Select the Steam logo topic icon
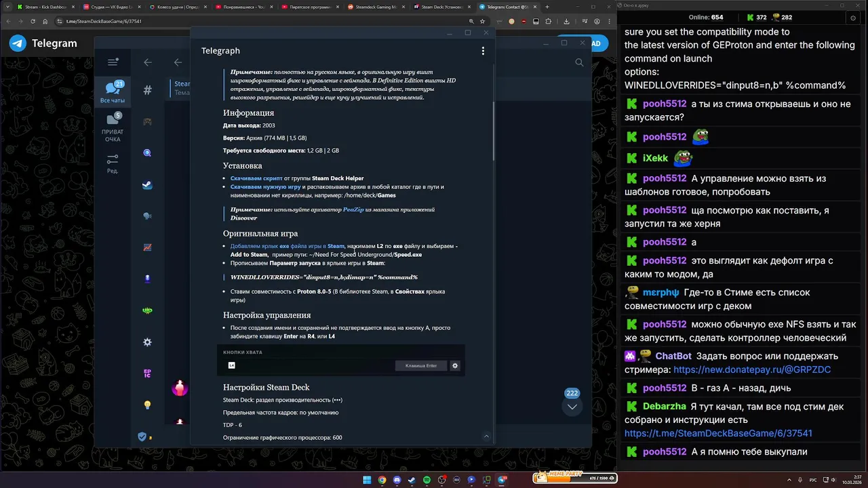The height and width of the screenshot is (488, 868). 147,185
